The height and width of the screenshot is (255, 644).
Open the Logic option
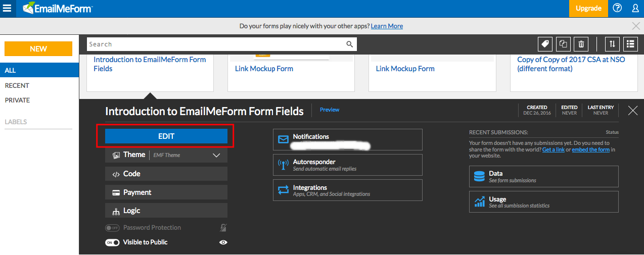(166, 211)
